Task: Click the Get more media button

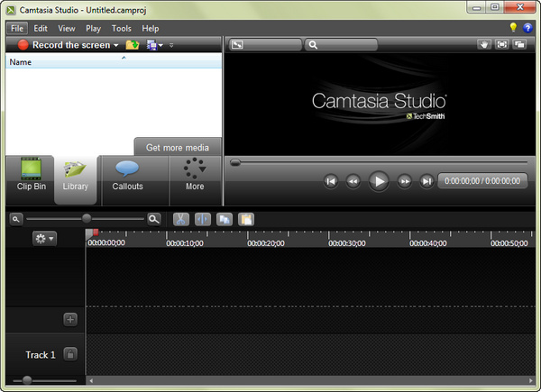Action: point(178,148)
